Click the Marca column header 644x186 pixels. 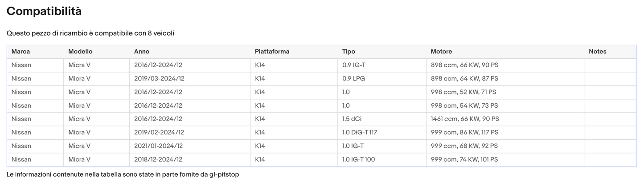[x=21, y=52]
